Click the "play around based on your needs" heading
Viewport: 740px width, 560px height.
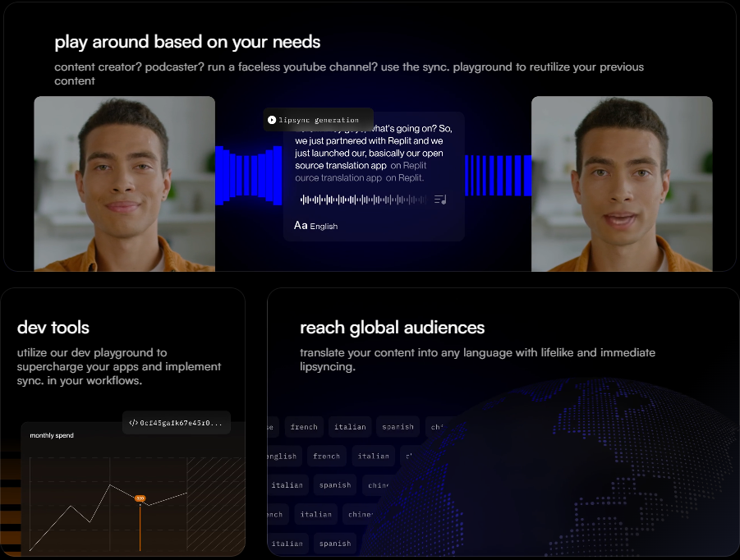point(187,42)
